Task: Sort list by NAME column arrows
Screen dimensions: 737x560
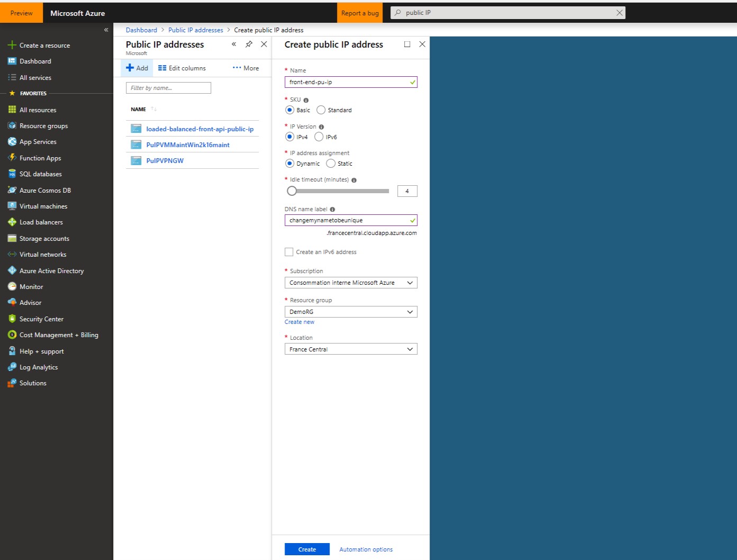Action: (153, 109)
